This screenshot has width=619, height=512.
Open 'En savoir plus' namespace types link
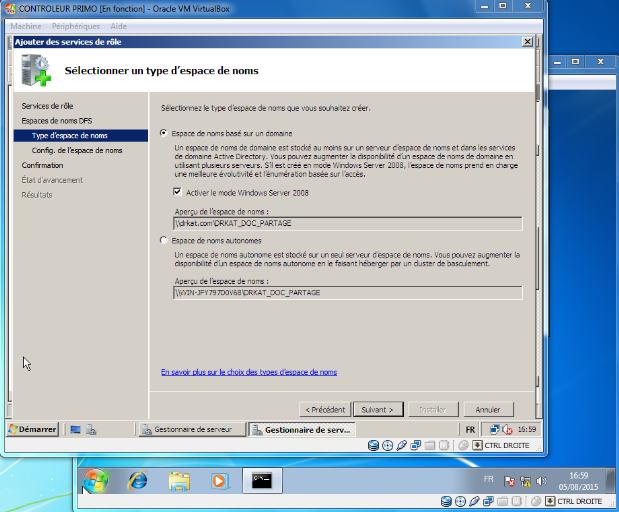[x=249, y=372]
